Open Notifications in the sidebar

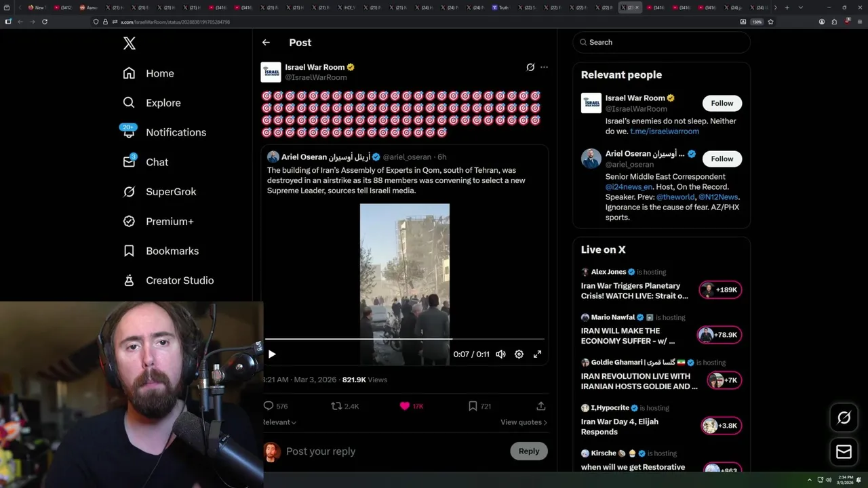coord(164,132)
